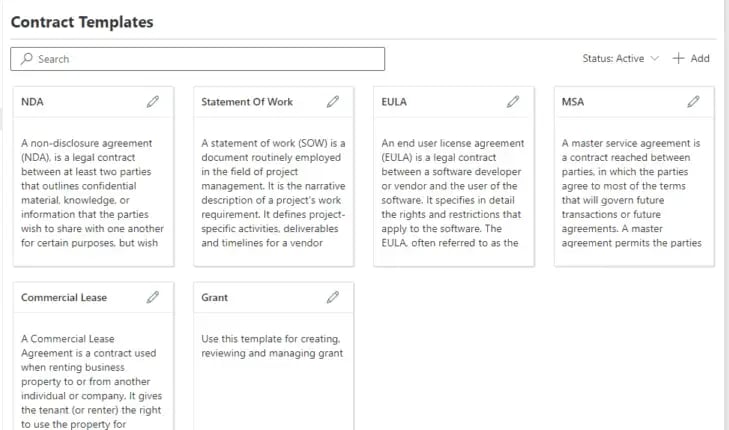Image resolution: width=729 pixels, height=430 pixels.
Task: Edit the EULA template via pencil icon
Action: [x=513, y=102]
